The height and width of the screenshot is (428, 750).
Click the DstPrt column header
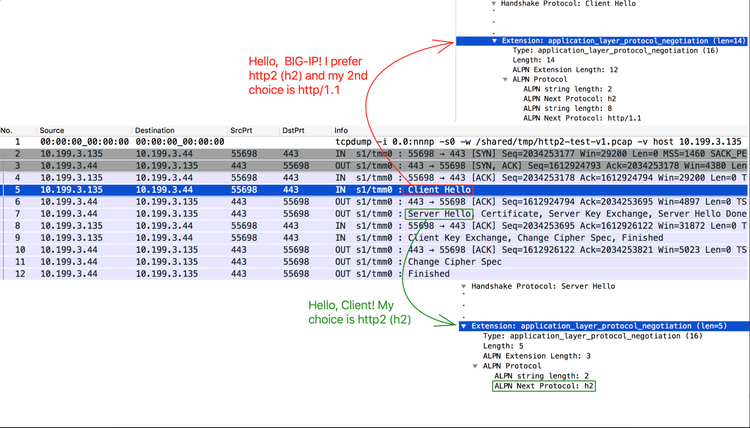click(x=293, y=131)
